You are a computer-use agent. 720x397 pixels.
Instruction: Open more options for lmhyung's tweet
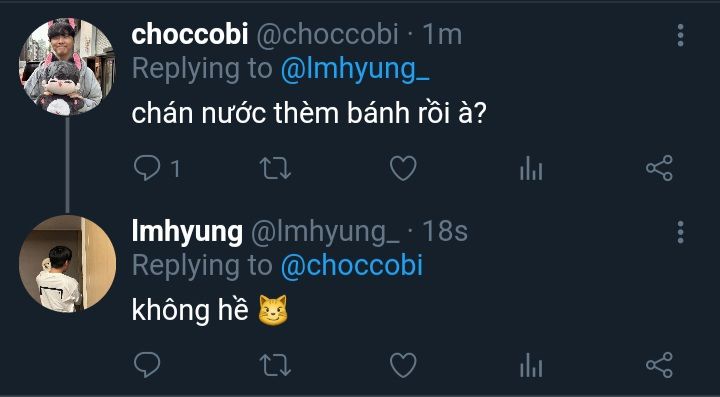click(x=681, y=232)
